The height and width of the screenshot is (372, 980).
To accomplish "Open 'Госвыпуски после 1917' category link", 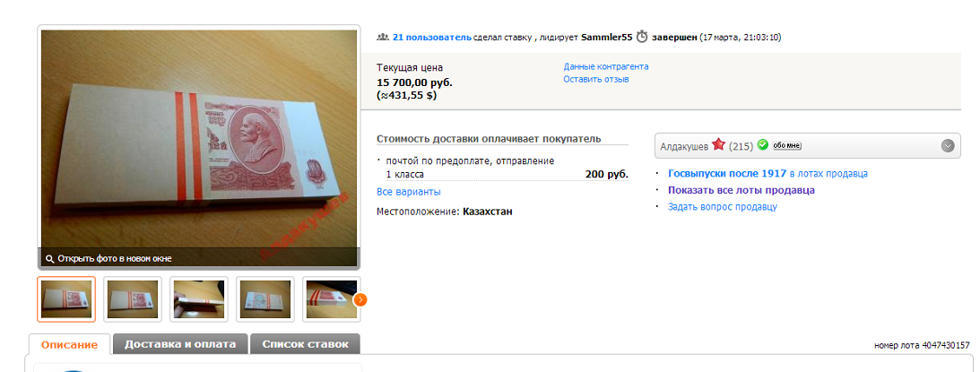I will pos(727,173).
